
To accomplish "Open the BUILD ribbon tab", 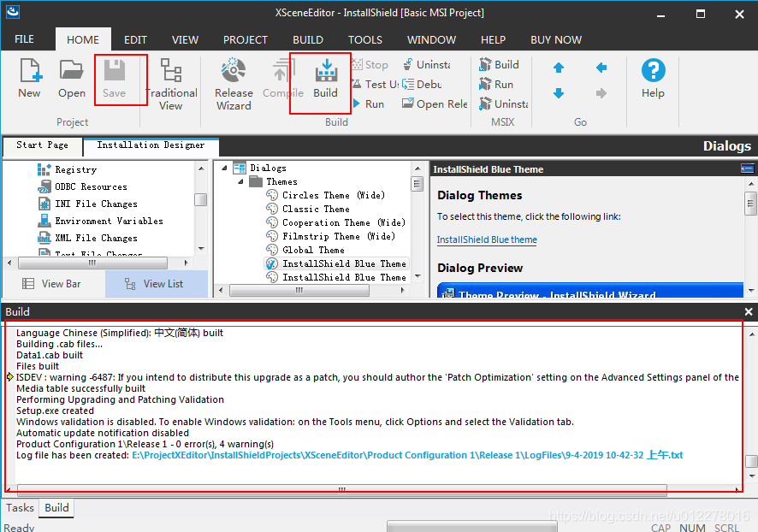I will point(308,39).
